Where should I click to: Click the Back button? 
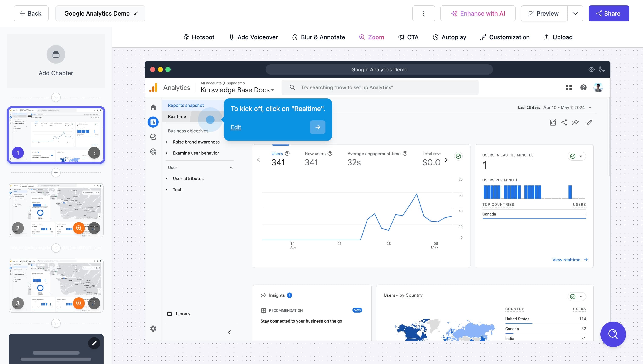coord(31,14)
